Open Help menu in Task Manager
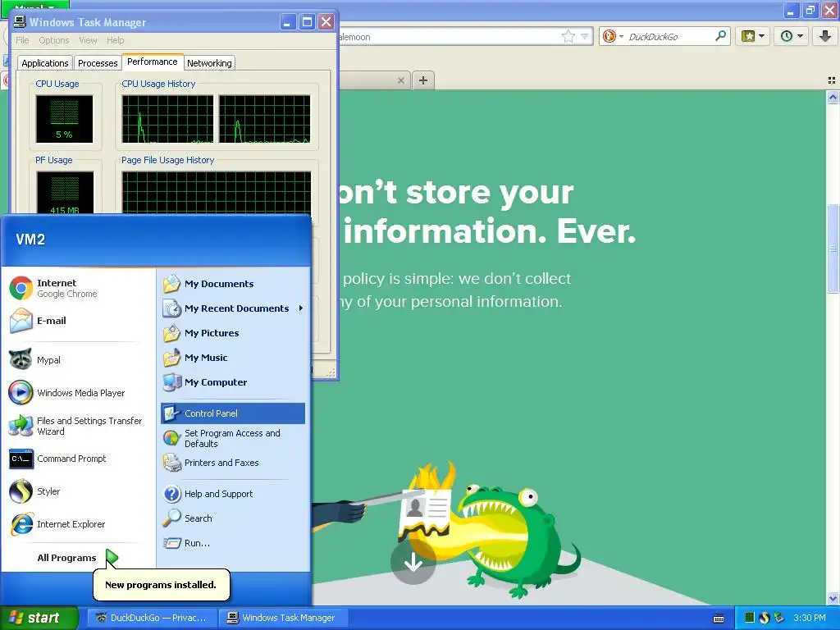840x630 pixels. tap(115, 40)
